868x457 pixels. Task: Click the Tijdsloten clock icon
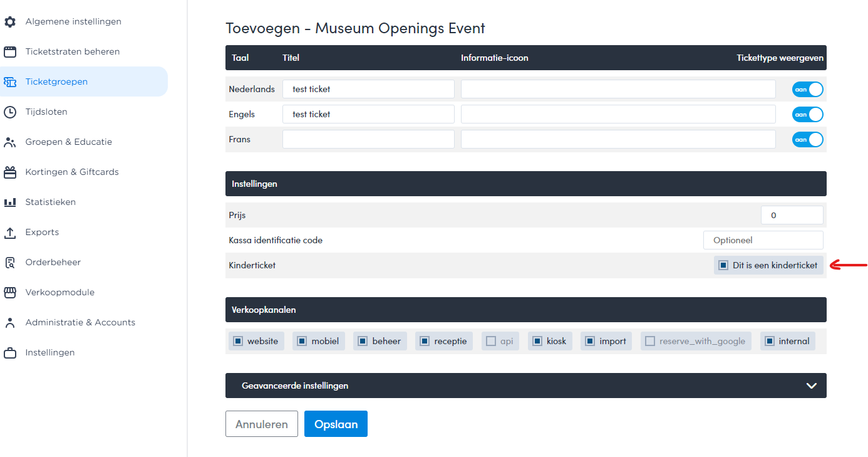pyautogui.click(x=10, y=112)
